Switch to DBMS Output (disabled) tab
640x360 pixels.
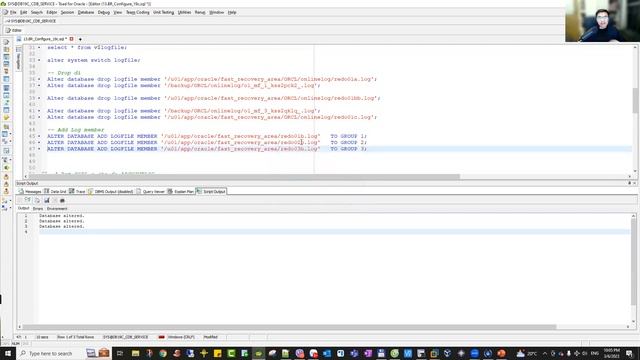[111, 191]
